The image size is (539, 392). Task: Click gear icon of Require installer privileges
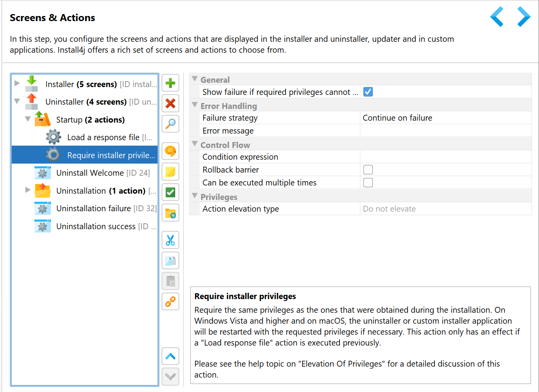click(54, 155)
